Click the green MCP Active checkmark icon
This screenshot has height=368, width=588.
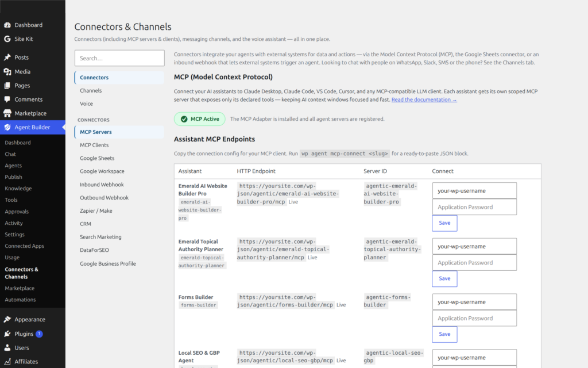coord(184,119)
